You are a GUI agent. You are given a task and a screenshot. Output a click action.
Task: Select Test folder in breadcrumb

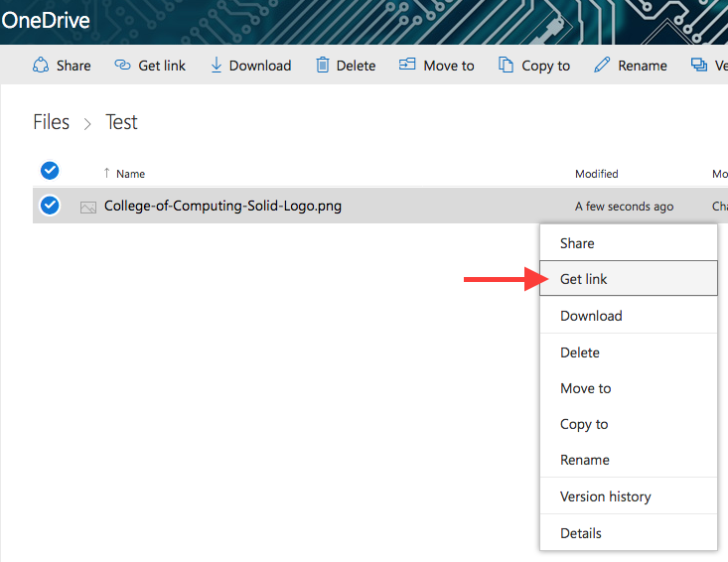click(x=121, y=122)
